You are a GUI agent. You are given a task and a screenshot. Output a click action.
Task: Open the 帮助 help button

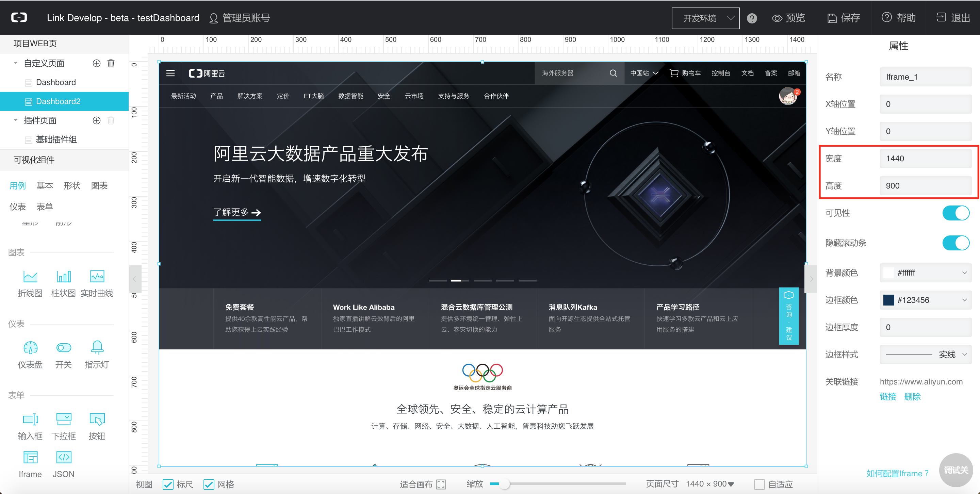pyautogui.click(x=899, y=18)
